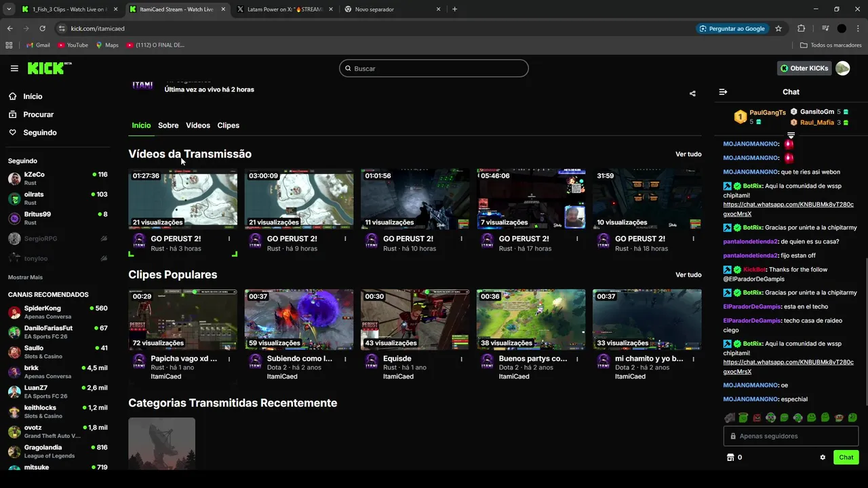Click Perguntar ao Google button
Viewport: 868px width, 488px height.
732,28
